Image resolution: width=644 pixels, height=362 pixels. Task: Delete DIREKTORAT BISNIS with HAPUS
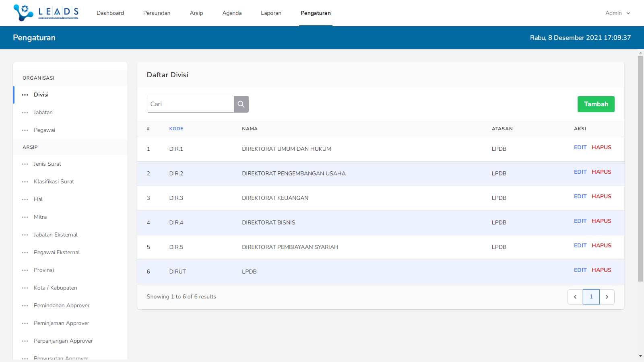pos(601,221)
